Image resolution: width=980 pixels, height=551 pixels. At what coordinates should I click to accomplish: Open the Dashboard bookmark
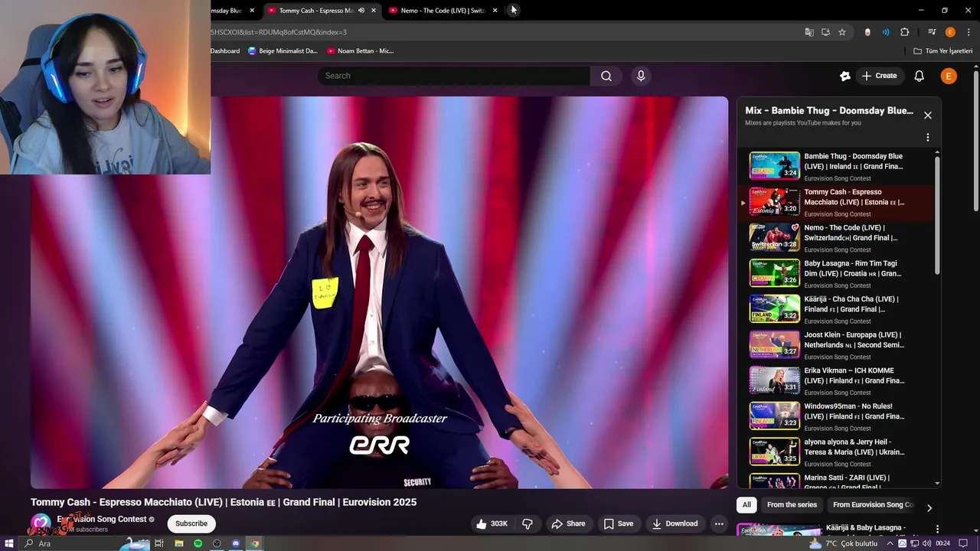[225, 51]
